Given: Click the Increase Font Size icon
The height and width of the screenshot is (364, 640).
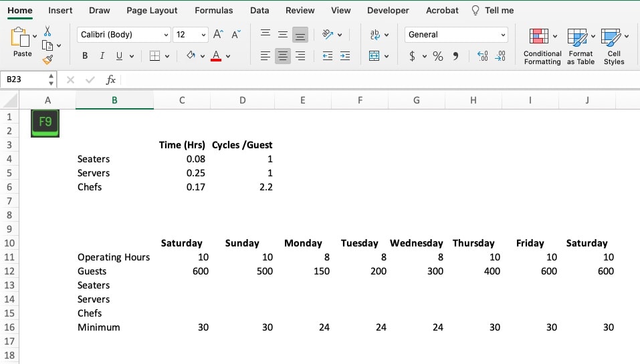Looking at the screenshot, I should coord(218,35).
